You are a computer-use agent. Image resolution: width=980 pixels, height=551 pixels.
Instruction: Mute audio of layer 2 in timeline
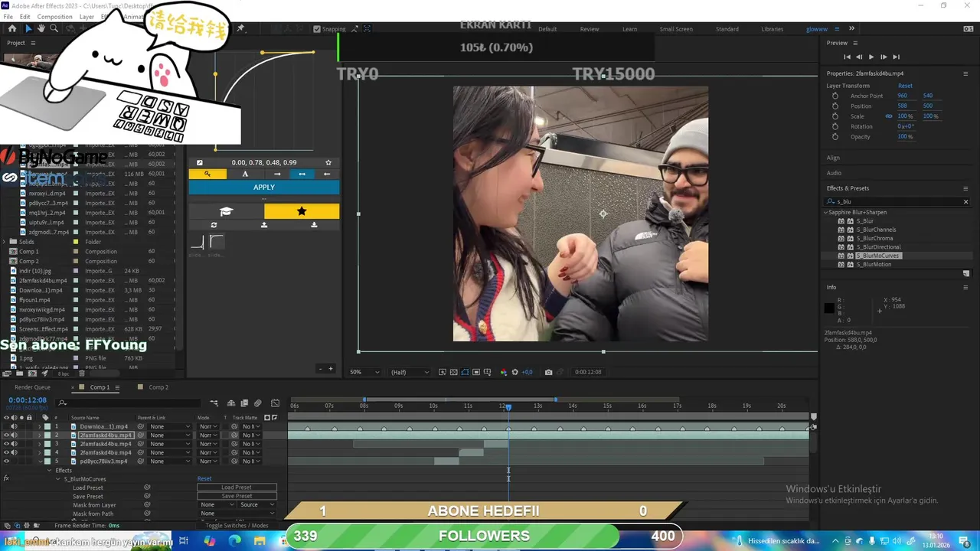14,435
